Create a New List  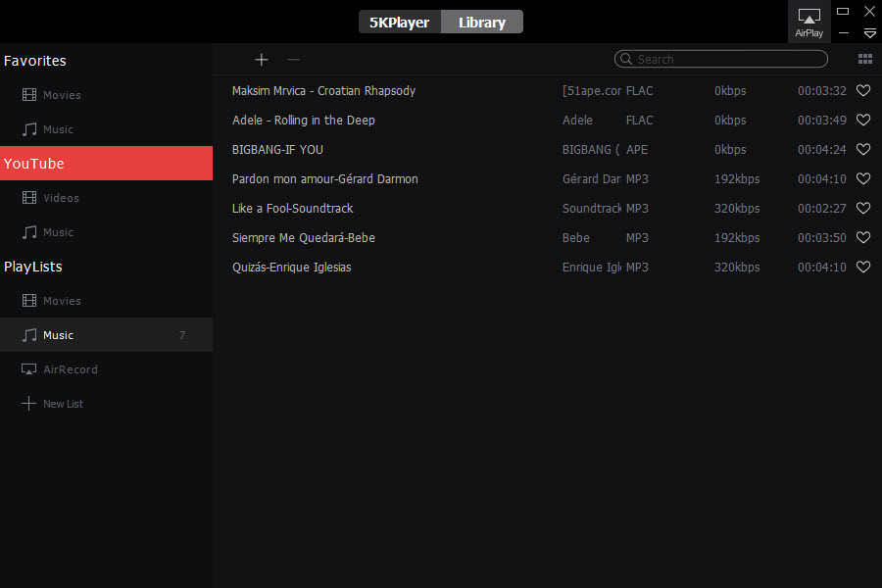click(x=106, y=404)
